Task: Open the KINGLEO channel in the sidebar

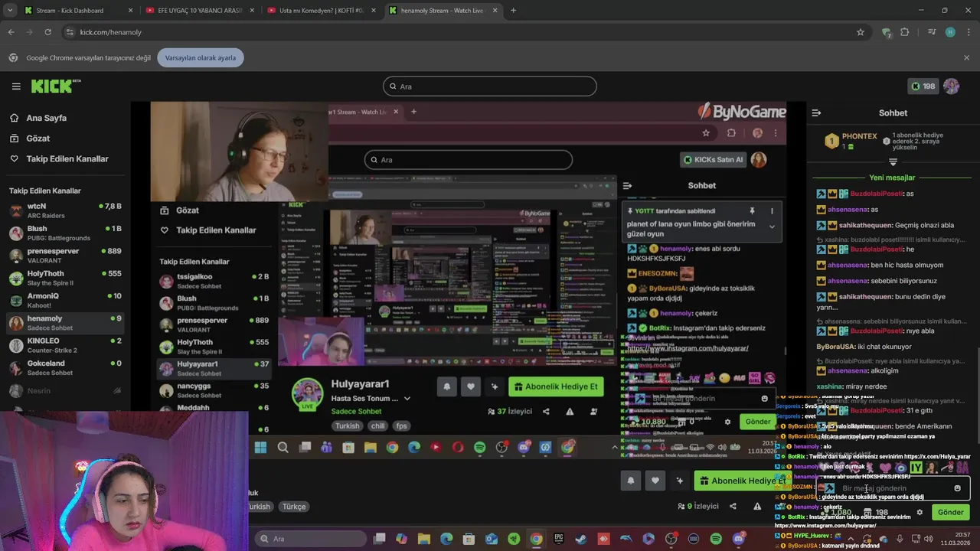Action: [65, 345]
